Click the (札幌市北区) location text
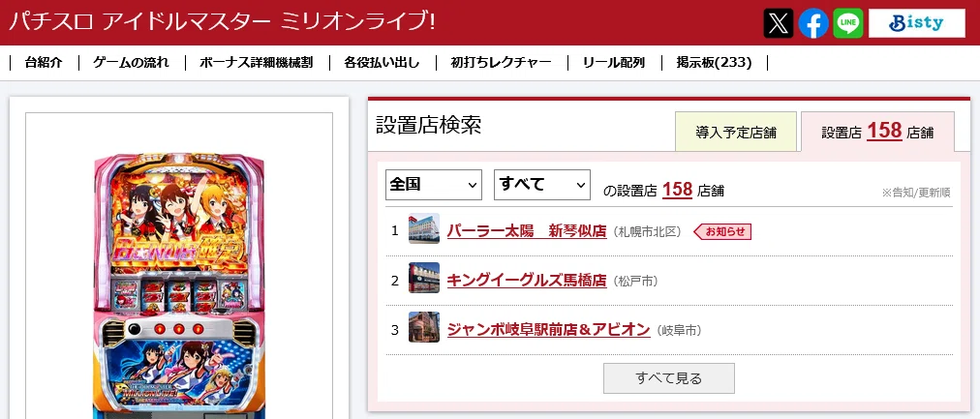The image size is (980, 419). tap(647, 231)
